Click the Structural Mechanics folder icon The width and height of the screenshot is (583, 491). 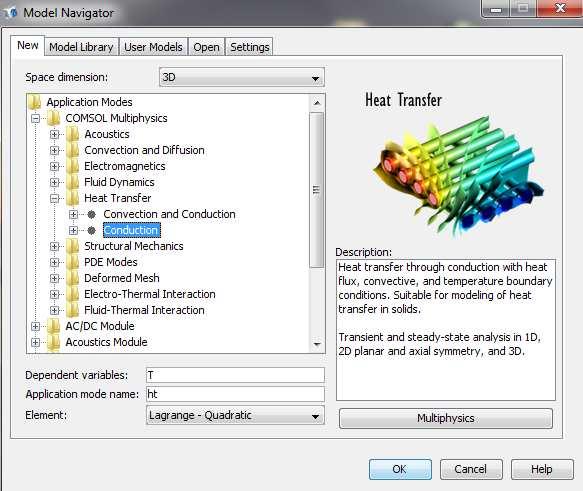[x=73, y=246]
